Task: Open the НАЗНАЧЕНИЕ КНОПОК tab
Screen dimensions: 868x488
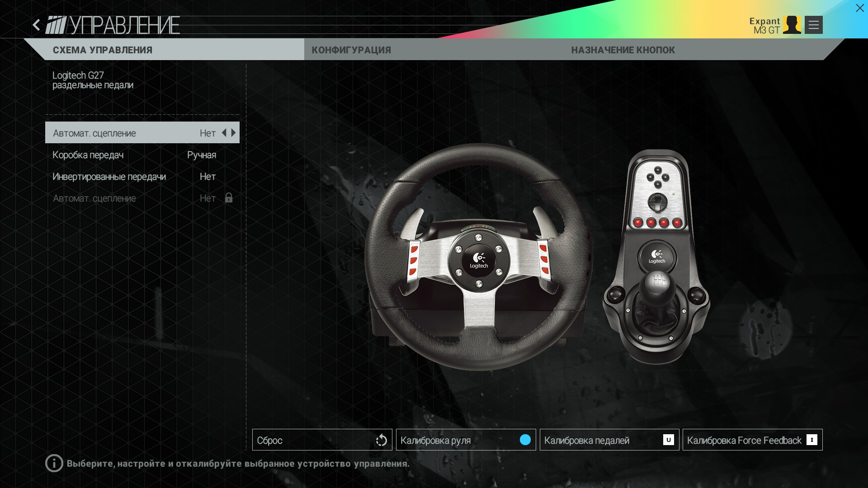Action: 623,50
